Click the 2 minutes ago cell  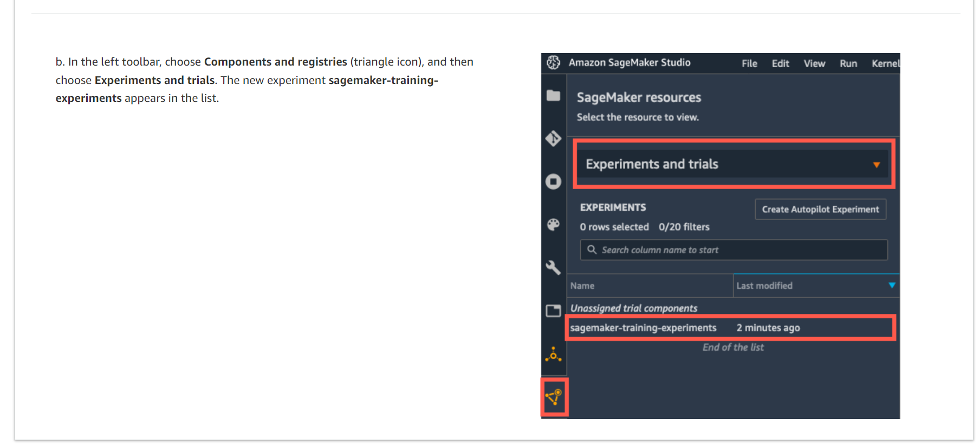[x=768, y=328]
